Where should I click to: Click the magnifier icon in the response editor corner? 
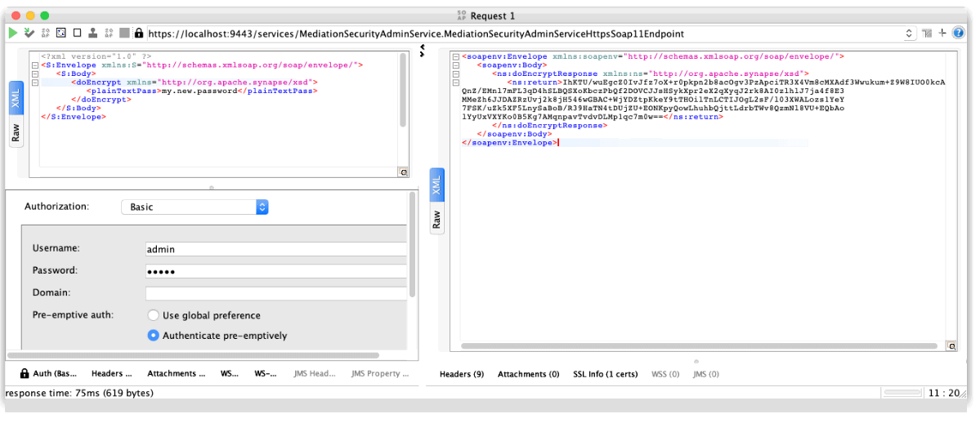(x=951, y=346)
